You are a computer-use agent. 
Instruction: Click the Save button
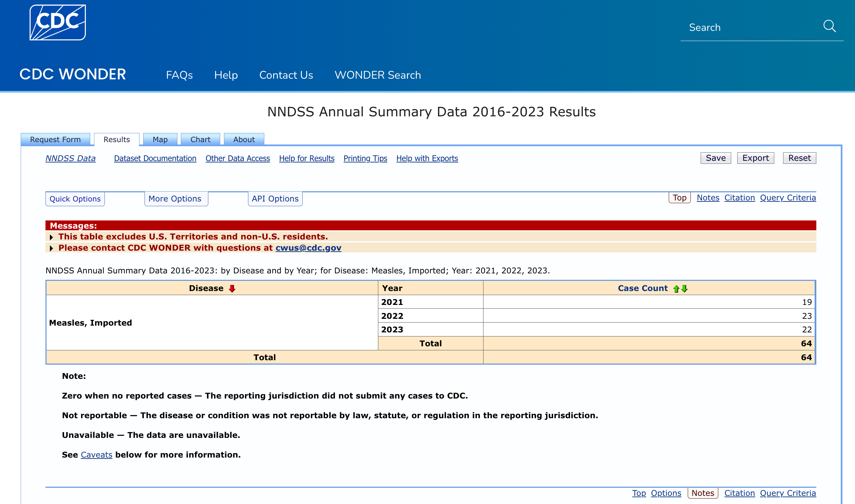tap(716, 158)
